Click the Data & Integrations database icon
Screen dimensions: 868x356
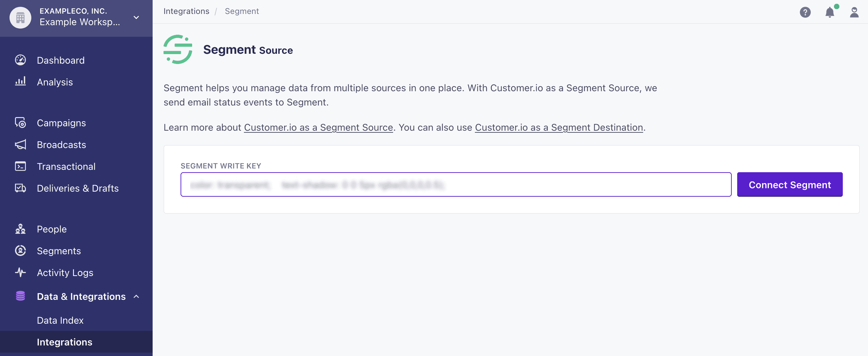point(20,296)
